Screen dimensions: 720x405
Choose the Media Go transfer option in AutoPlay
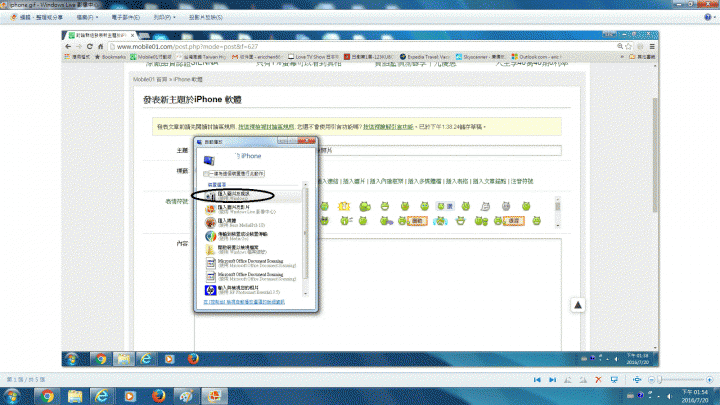tap(252, 236)
